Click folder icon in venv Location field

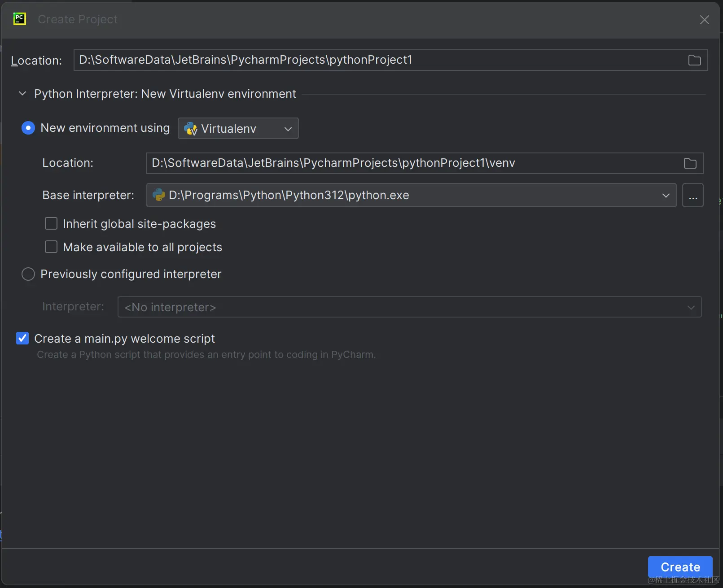690,163
